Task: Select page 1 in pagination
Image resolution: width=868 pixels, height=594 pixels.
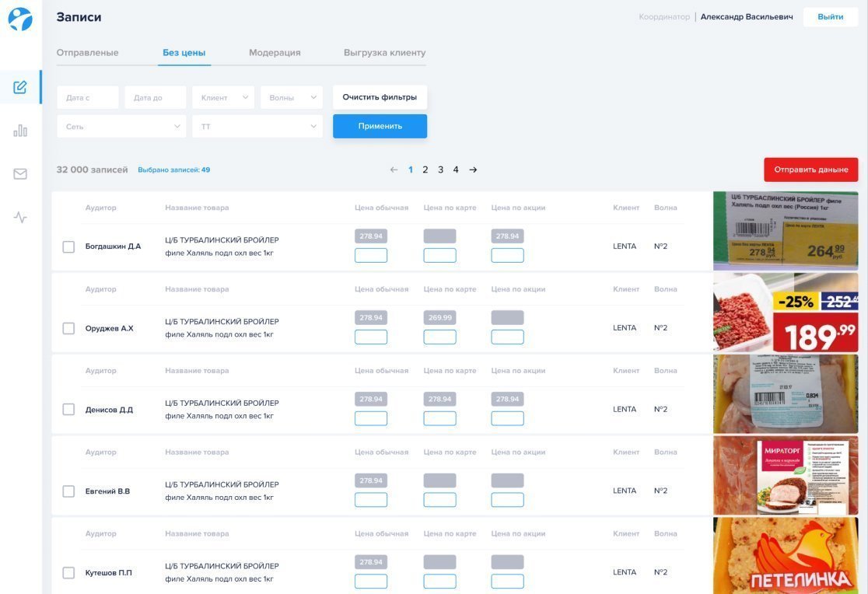Action: click(x=410, y=170)
